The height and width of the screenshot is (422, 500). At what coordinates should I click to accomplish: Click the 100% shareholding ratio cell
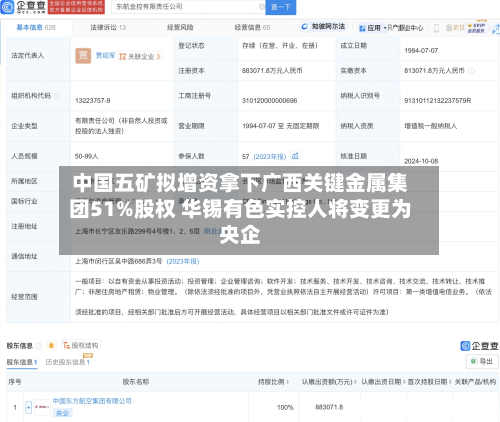[x=285, y=407]
